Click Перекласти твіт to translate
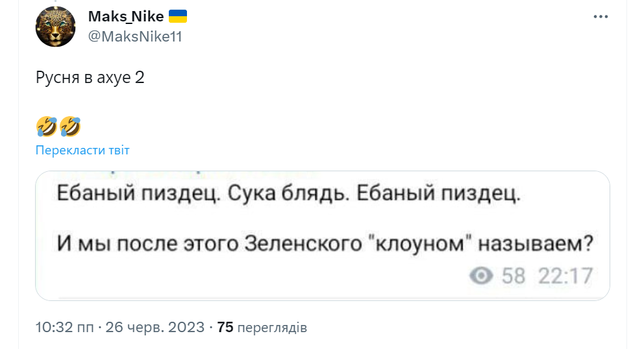Screen dimensions: 644x349 pyautogui.click(x=82, y=150)
